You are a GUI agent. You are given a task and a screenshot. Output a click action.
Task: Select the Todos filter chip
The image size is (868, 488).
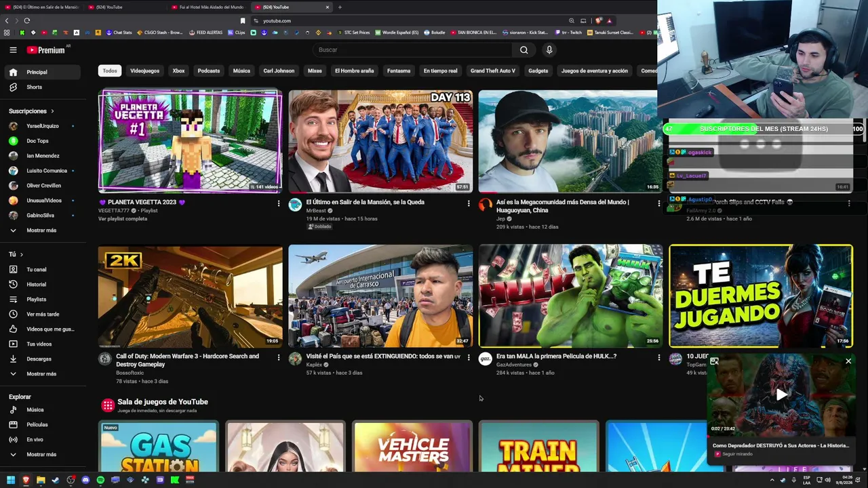tap(110, 70)
